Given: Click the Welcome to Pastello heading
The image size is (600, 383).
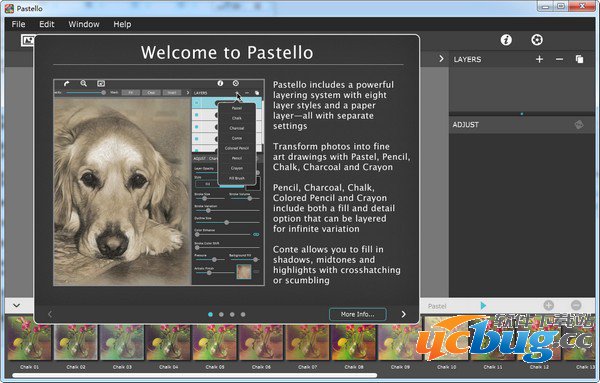Looking at the screenshot, I should click(227, 52).
